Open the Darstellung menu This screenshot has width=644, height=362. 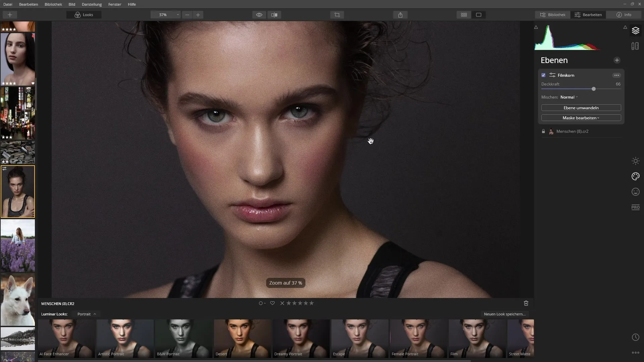click(x=92, y=4)
